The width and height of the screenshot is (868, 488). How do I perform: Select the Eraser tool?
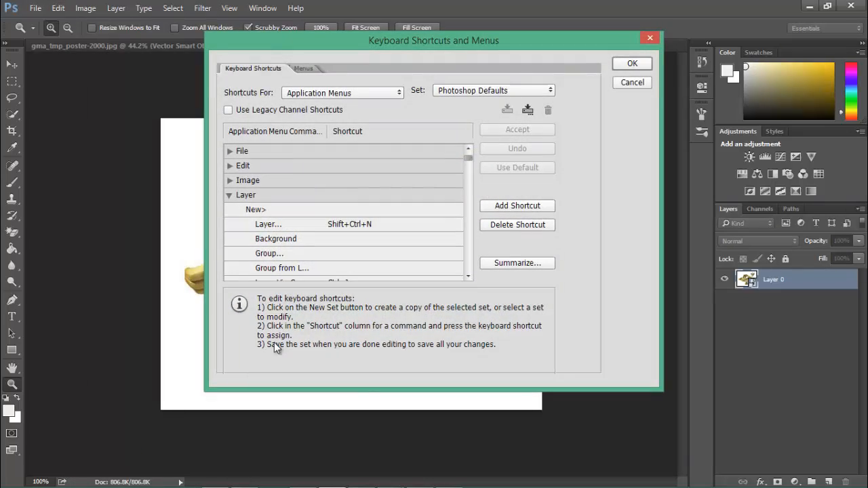click(x=12, y=232)
